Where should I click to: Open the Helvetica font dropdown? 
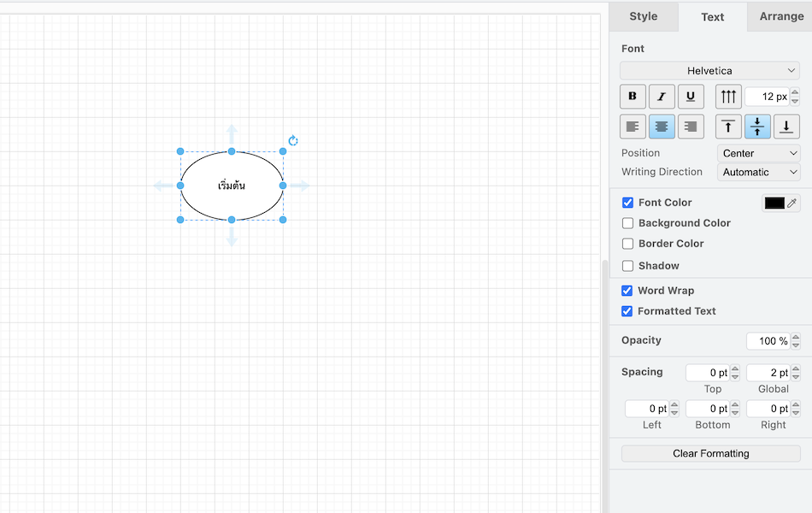pos(709,70)
